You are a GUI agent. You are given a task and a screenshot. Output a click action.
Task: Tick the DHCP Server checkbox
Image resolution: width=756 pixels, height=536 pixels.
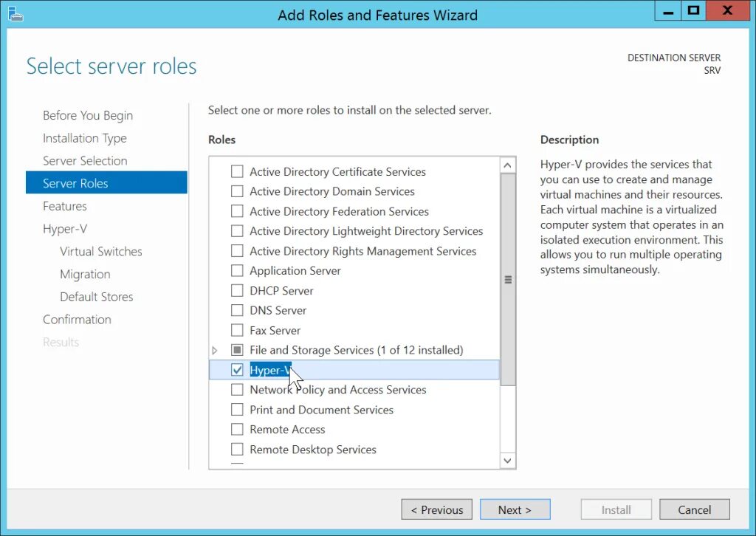tap(237, 291)
